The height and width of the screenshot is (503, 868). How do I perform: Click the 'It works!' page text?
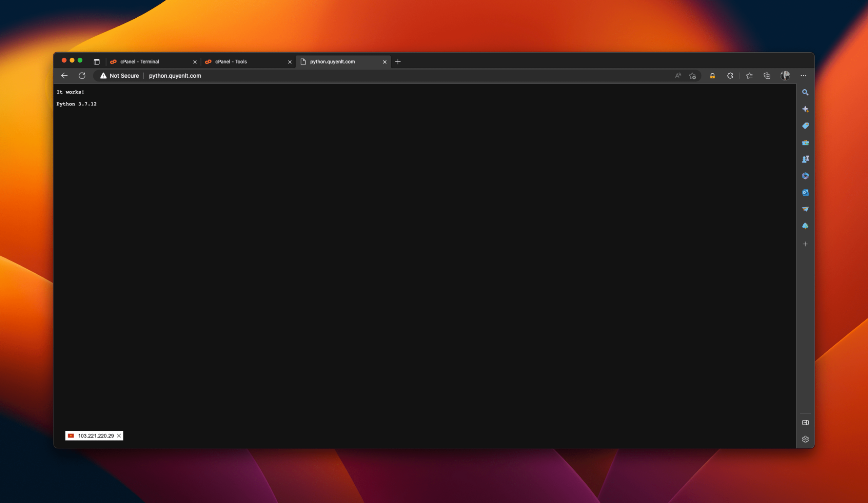pyautogui.click(x=70, y=92)
